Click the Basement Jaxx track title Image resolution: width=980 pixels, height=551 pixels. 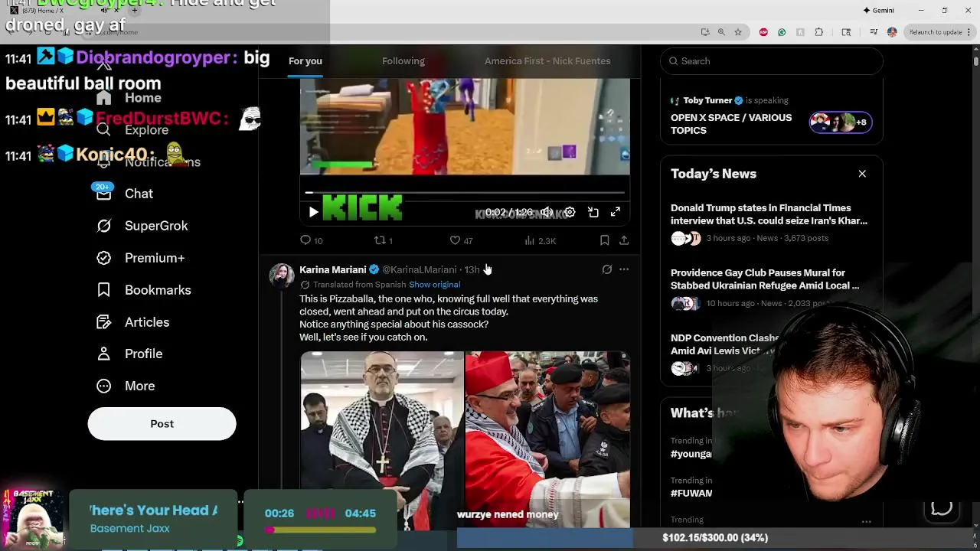click(153, 510)
